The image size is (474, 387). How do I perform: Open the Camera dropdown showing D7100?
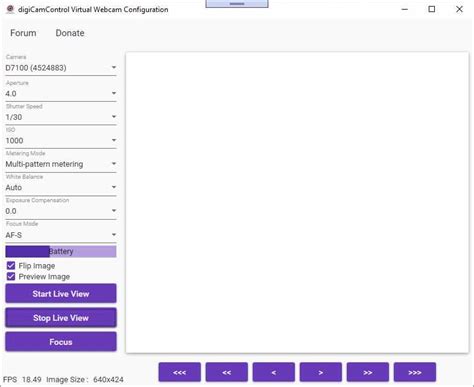point(61,68)
